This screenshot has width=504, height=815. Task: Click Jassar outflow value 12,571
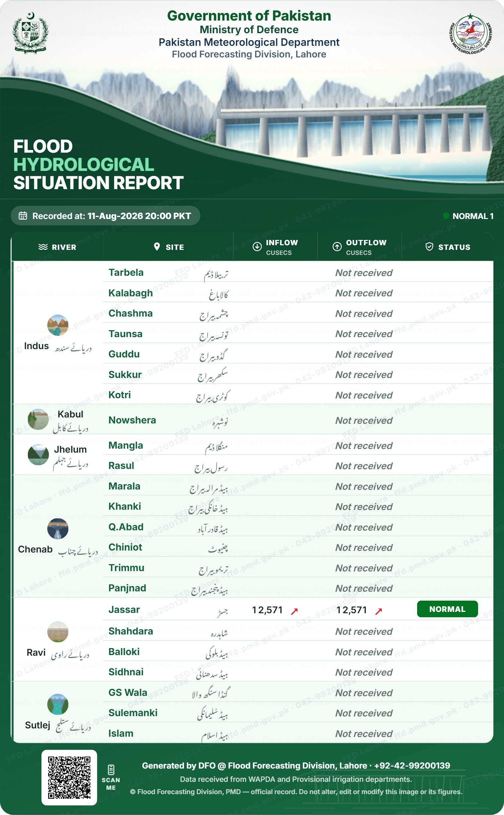[352, 610]
